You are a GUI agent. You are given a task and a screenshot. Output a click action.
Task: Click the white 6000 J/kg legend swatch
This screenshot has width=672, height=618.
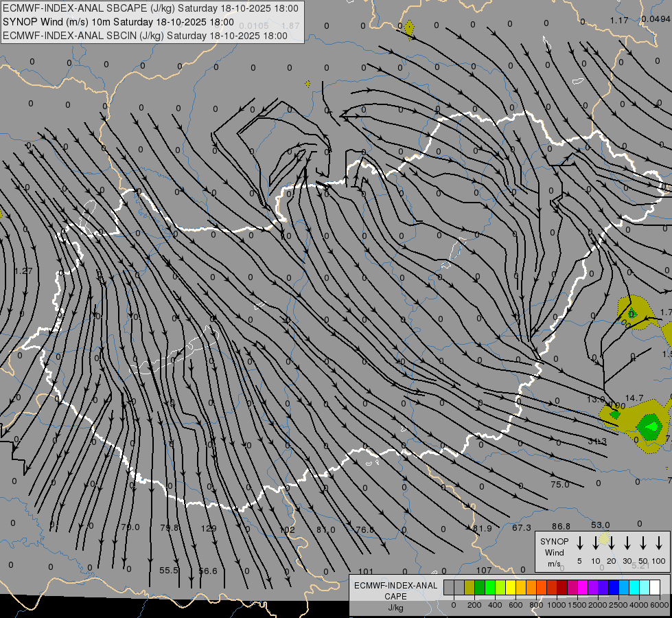(655, 587)
